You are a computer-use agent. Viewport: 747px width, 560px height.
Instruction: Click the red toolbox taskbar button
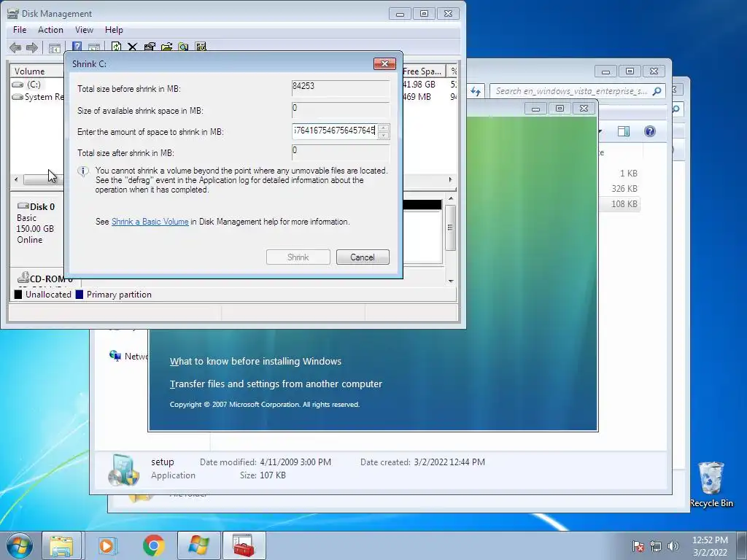click(244, 545)
